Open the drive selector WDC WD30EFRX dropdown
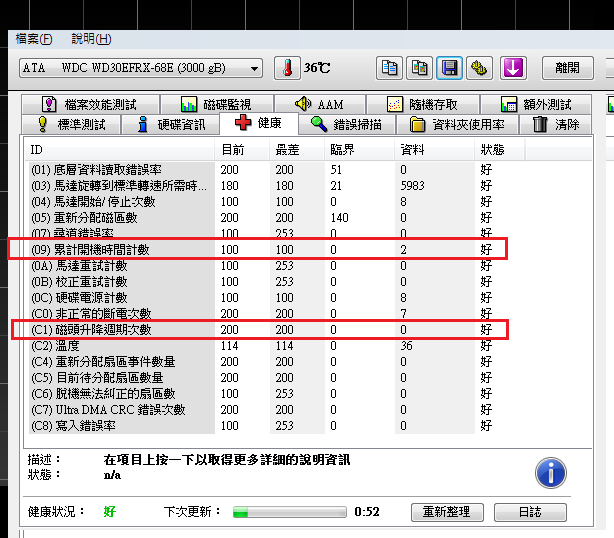 click(141, 68)
